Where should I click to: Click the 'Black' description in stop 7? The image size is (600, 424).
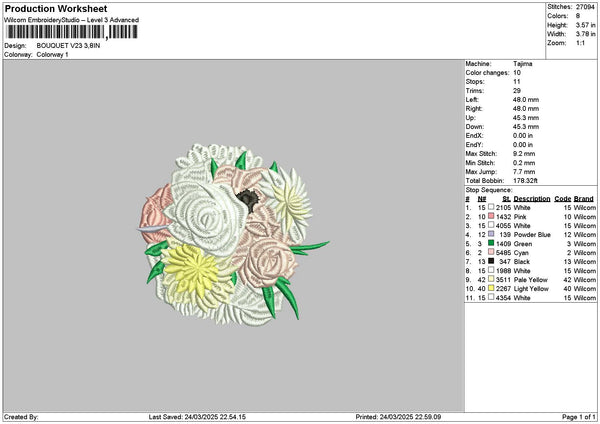click(522, 262)
